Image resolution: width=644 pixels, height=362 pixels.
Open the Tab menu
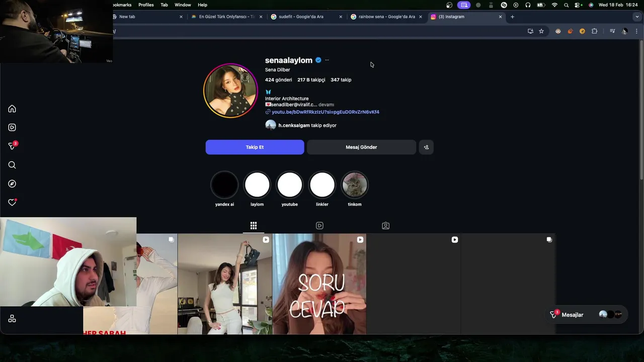[x=164, y=5]
